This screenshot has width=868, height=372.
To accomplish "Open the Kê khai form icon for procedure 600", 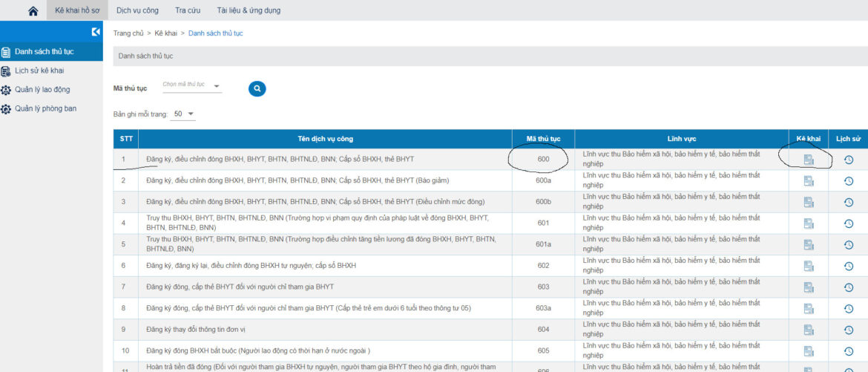I will 809,160.
